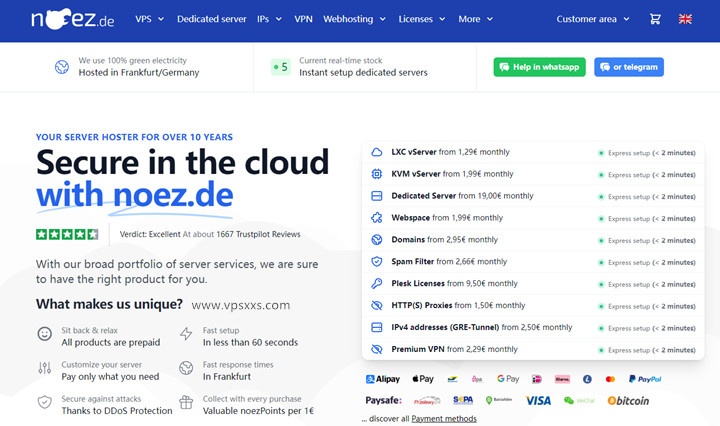Open HTTP(S) Proxies from 1,50€ link
Screen dimensions: 720x426
point(458,305)
